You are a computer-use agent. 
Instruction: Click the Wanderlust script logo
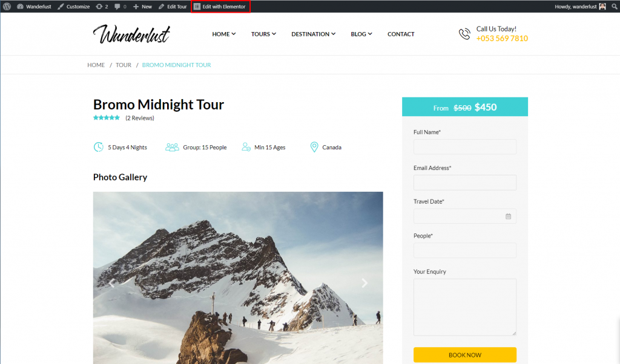point(131,34)
